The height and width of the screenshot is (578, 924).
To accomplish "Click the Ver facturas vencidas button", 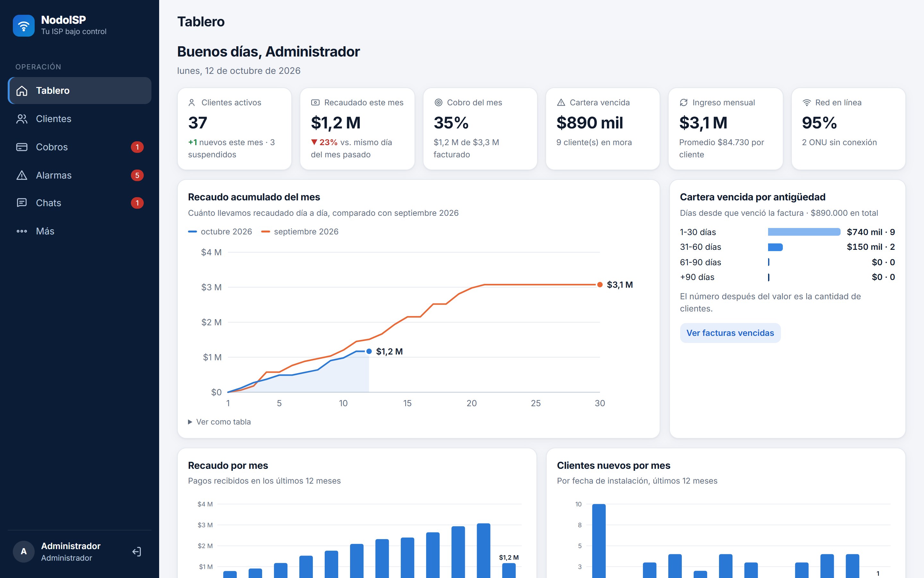I will (x=730, y=333).
